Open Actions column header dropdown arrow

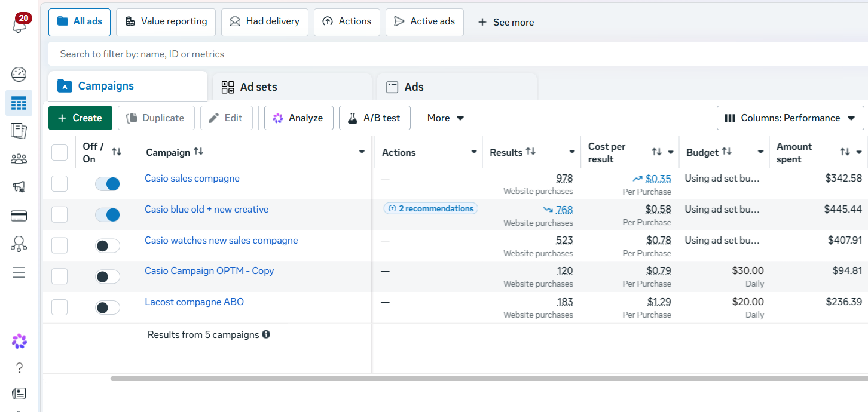473,152
